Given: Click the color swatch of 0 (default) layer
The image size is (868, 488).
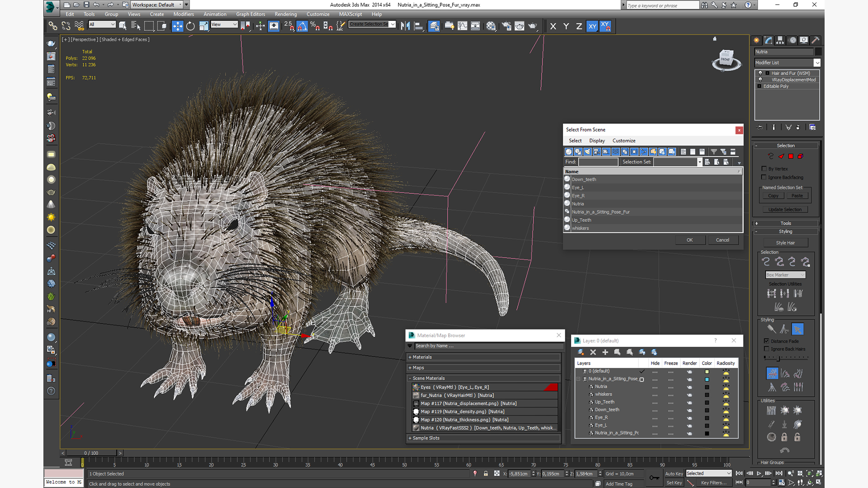Looking at the screenshot, I should coord(707,372).
